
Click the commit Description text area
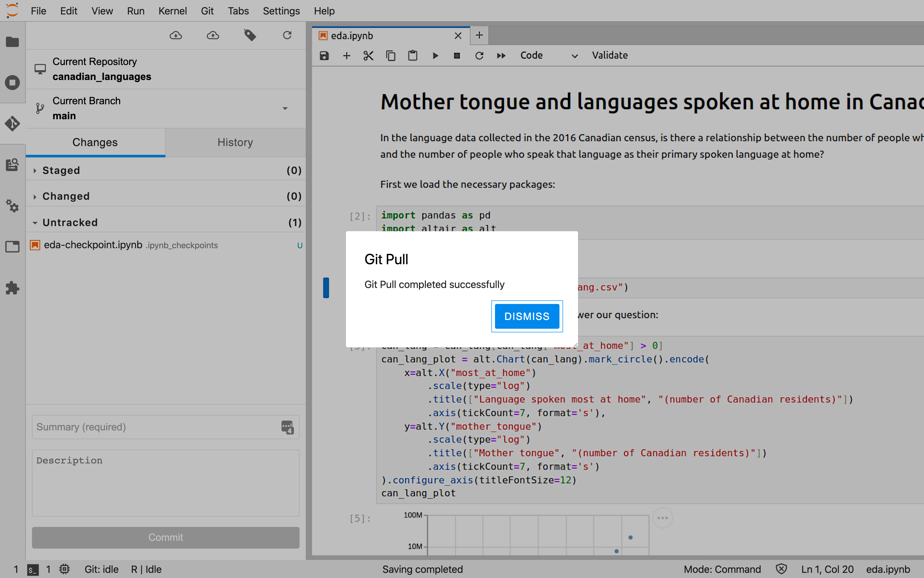[166, 483]
